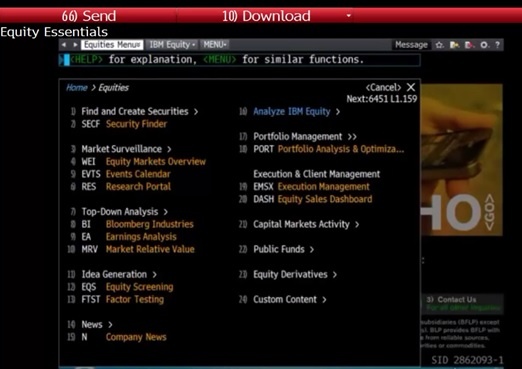Open EA Earnings Analysis
This screenshot has width=522, height=369.
point(129,237)
